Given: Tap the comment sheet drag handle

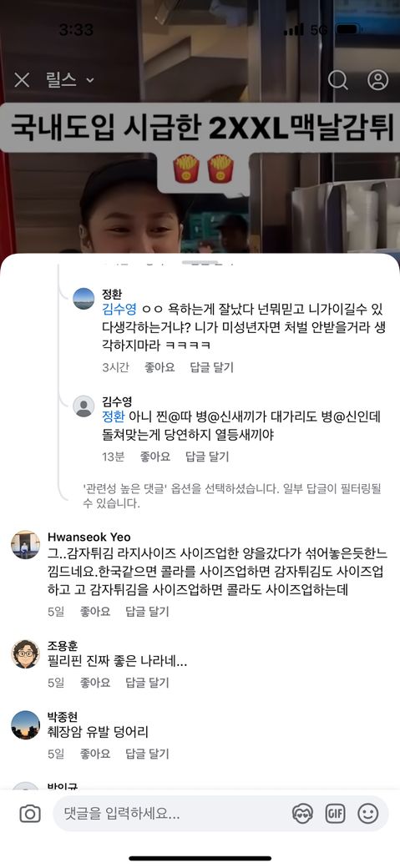Looking at the screenshot, I should pos(200,262).
